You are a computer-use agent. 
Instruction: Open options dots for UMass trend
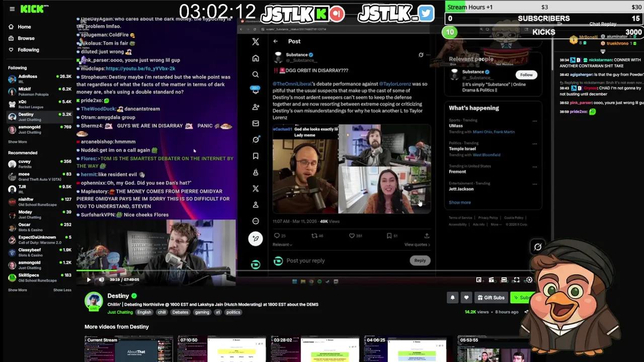[534, 121]
